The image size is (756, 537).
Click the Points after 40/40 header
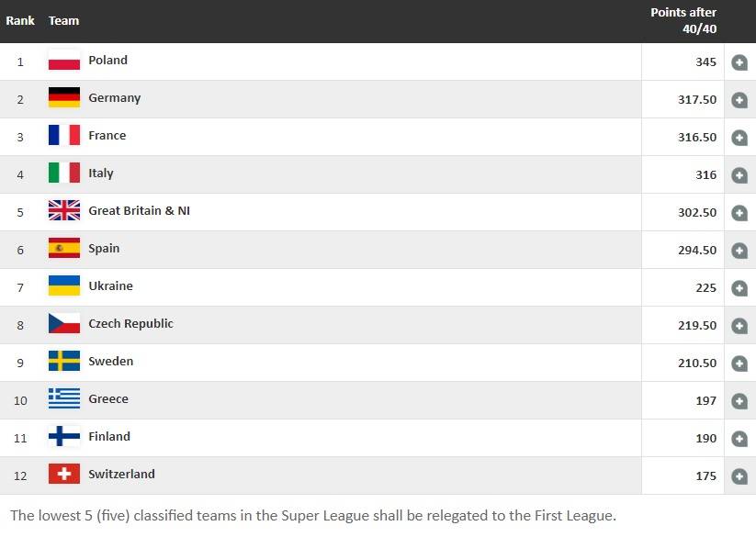pyautogui.click(x=683, y=20)
